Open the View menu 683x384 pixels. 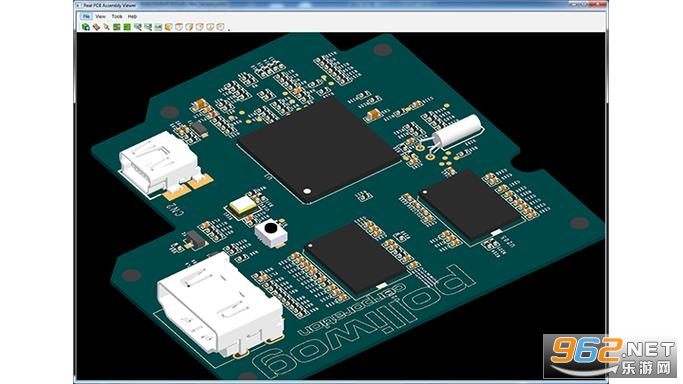[101, 17]
